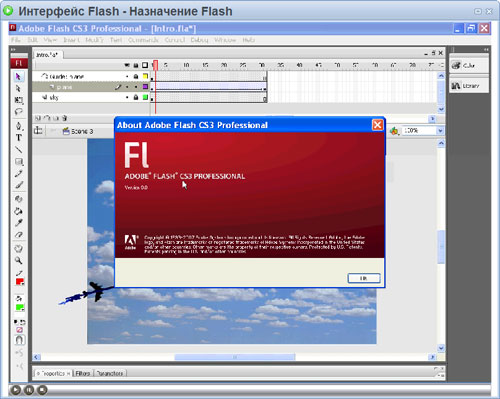Expand the Tools panel double arrow
500x399 pixels.
point(13,50)
